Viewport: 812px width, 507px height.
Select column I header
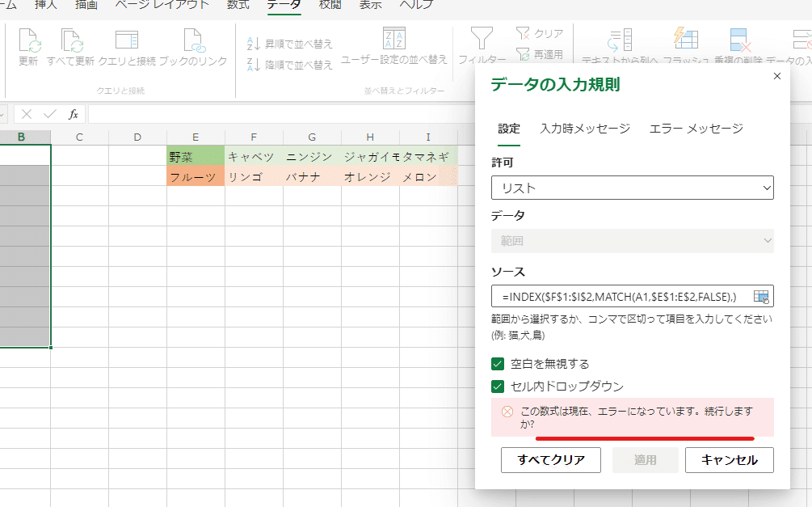click(428, 137)
